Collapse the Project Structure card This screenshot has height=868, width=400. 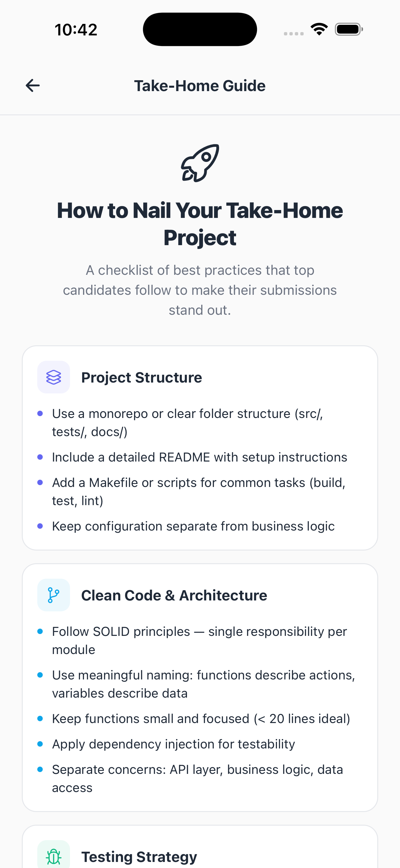pyautogui.click(x=142, y=377)
